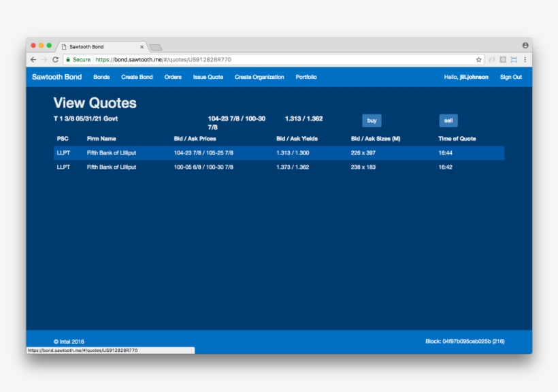Image resolution: width=558 pixels, height=392 pixels.
Task: Bookmark this page with the star icon
Action: click(479, 60)
